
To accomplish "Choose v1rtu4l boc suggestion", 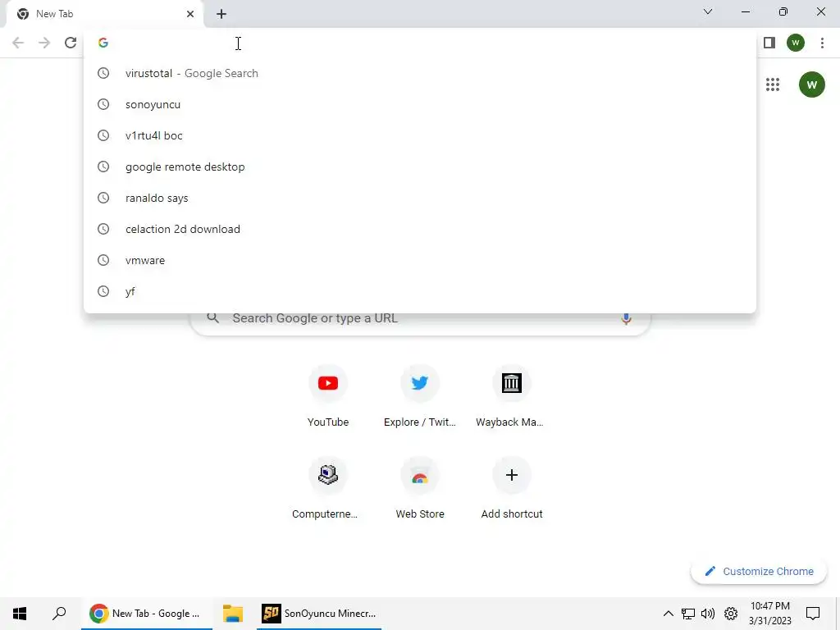I will (420, 135).
